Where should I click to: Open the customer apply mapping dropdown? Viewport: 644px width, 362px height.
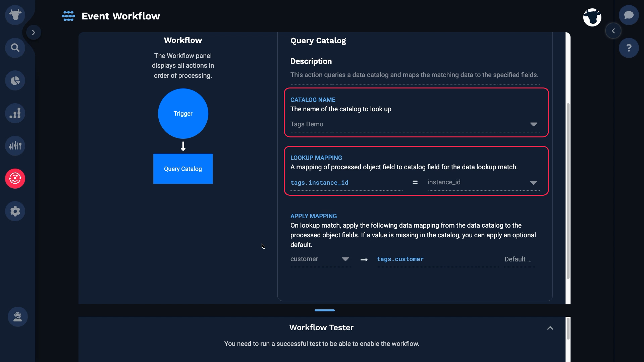click(x=320, y=259)
